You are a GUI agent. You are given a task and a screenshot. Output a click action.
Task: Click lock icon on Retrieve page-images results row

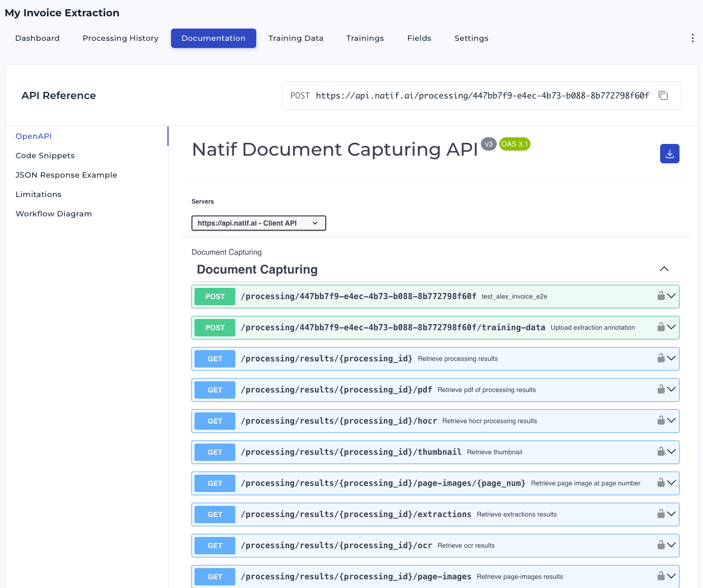(661, 576)
